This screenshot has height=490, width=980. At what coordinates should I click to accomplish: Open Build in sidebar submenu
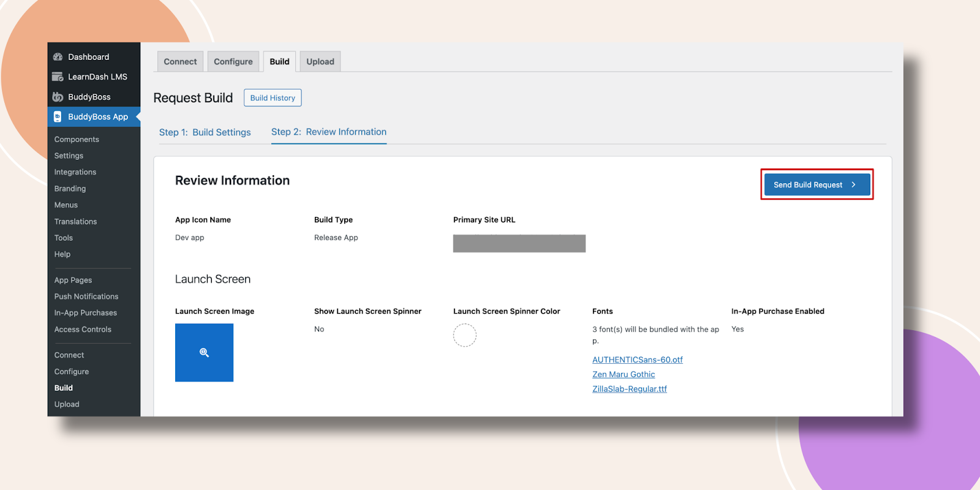pyautogui.click(x=64, y=388)
